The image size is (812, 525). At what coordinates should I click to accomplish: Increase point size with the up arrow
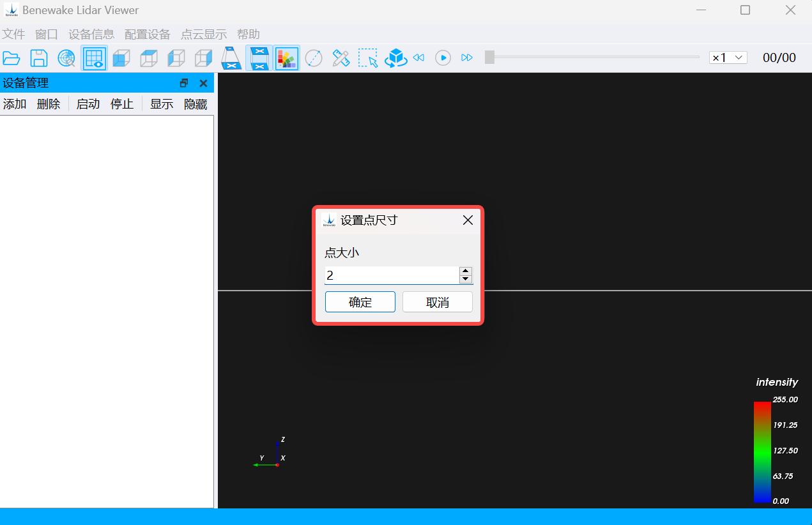pos(466,271)
